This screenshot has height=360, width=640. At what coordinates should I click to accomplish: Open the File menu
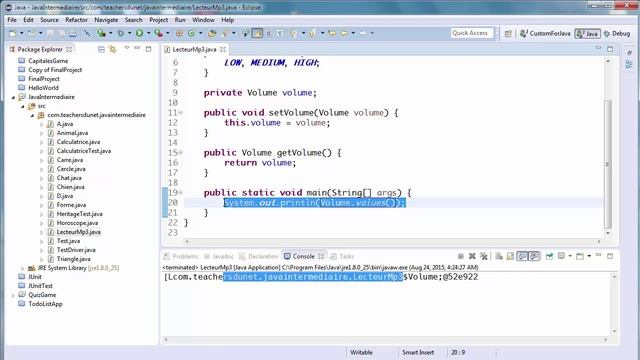click(12, 20)
